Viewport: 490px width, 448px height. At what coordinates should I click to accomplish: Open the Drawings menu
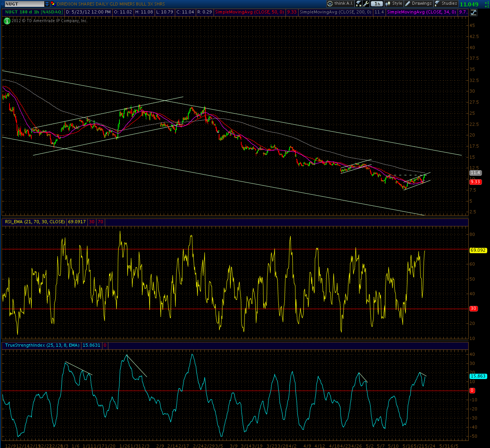(418, 4)
